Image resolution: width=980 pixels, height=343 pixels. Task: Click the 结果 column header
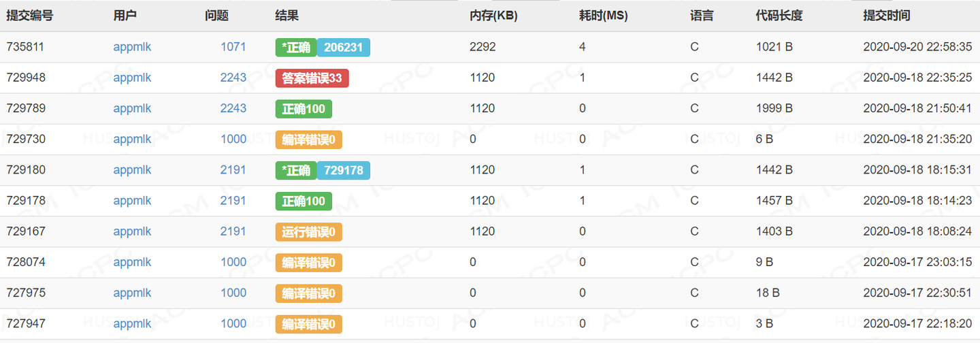click(x=287, y=16)
